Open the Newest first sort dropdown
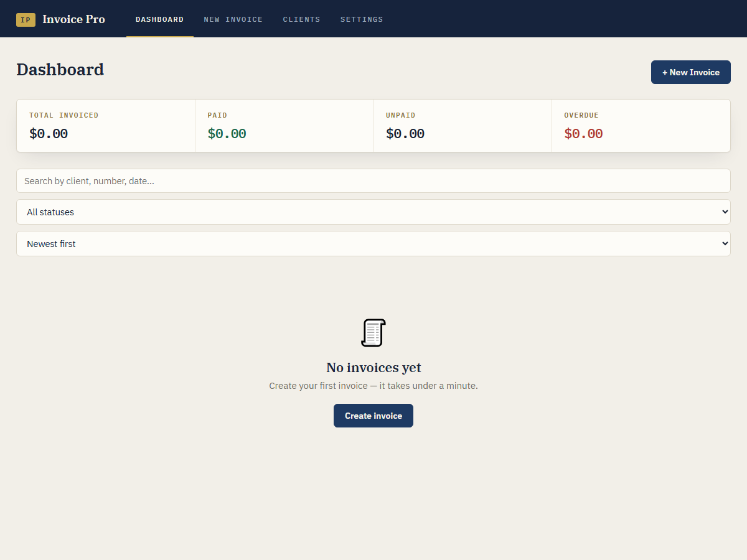Viewport: 747px width, 560px height. coord(374,244)
